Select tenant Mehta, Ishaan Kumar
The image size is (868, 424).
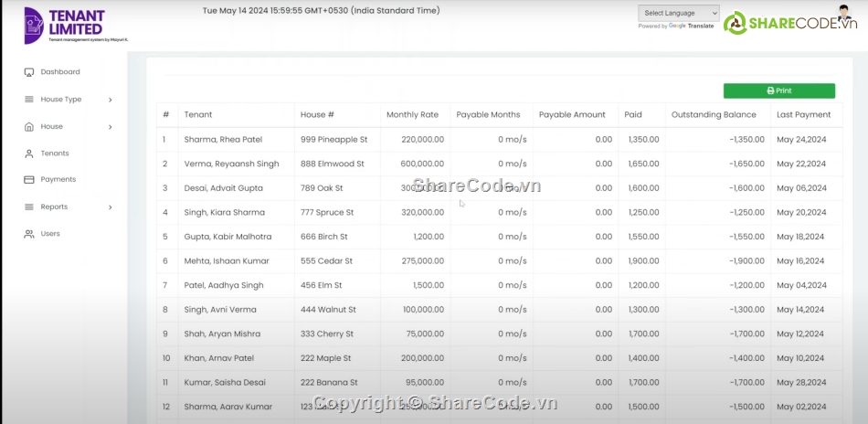227,260
